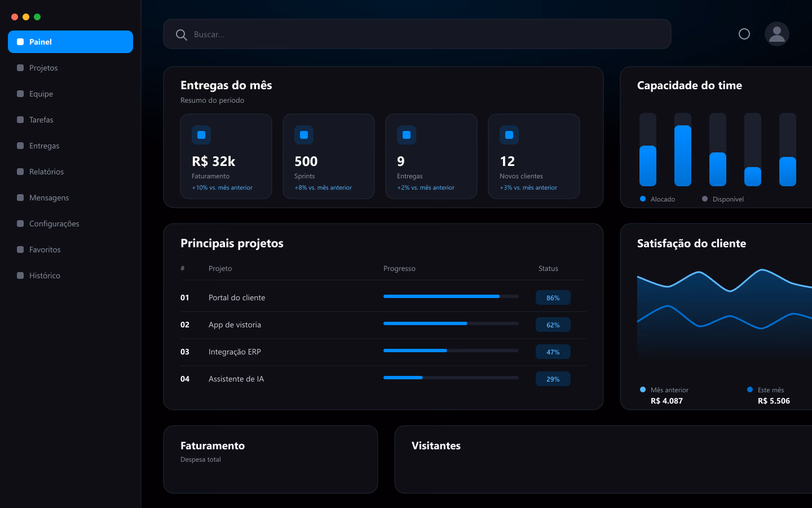
Task: Click +10% vs. mês anterior text
Action: coord(222,187)
